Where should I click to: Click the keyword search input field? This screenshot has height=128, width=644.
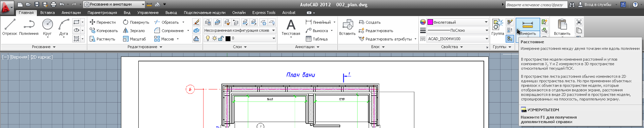pyautogui.click(x=536, y=5)
